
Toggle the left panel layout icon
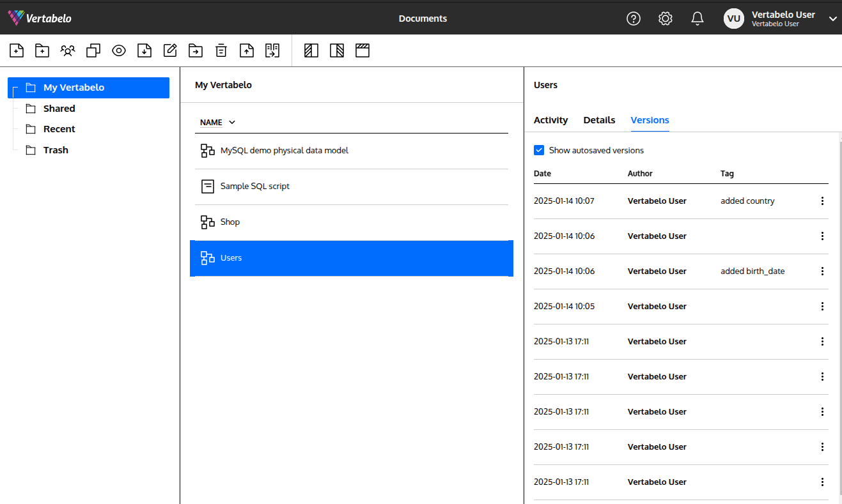[x=311, y=50]
